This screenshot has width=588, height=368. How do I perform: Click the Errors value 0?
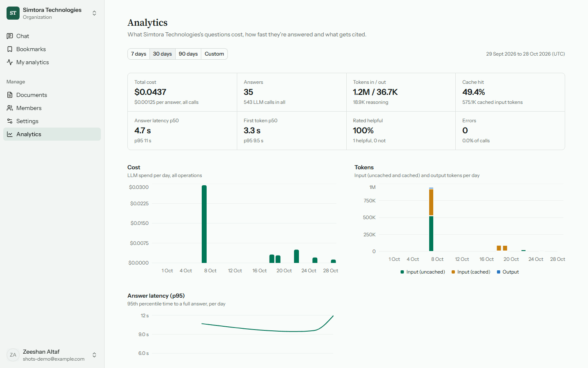tap(465, 130)
